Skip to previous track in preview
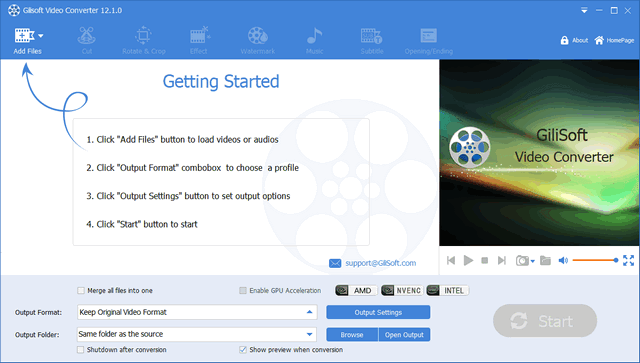Image resolution: width=640 pixels, height=363 pixels. point(451,261)
